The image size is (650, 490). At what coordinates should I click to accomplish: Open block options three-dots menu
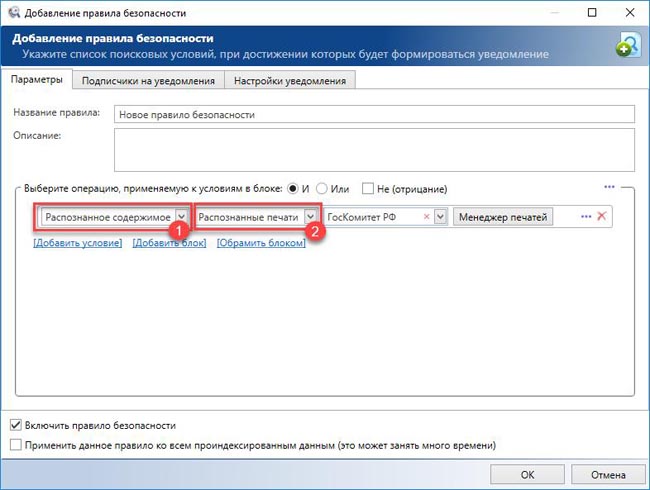click(609, 187)
